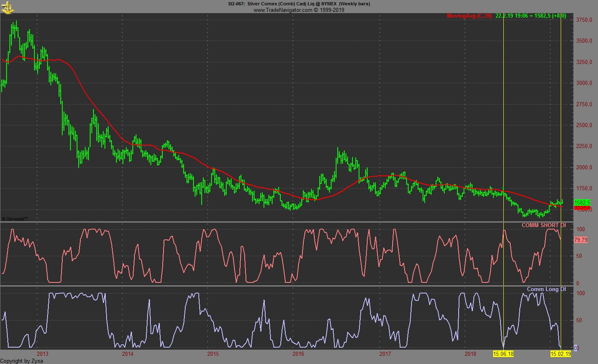Viewport: 598px width, 364px height.
Task: Click the chart title 'Silver Comex (Comb) Cadj Liq @ NYMEX'
Action: point(291,4)
